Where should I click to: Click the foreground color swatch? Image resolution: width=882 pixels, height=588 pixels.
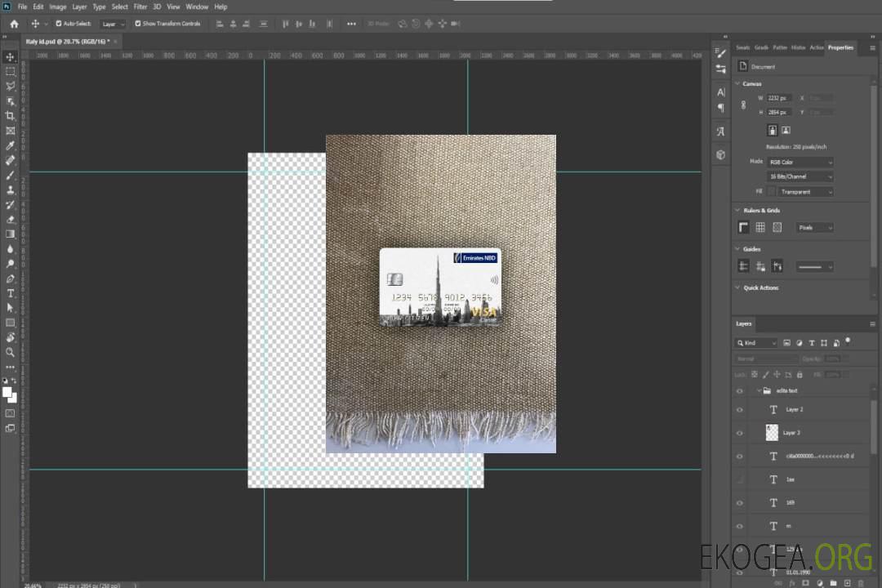[7, 392]
